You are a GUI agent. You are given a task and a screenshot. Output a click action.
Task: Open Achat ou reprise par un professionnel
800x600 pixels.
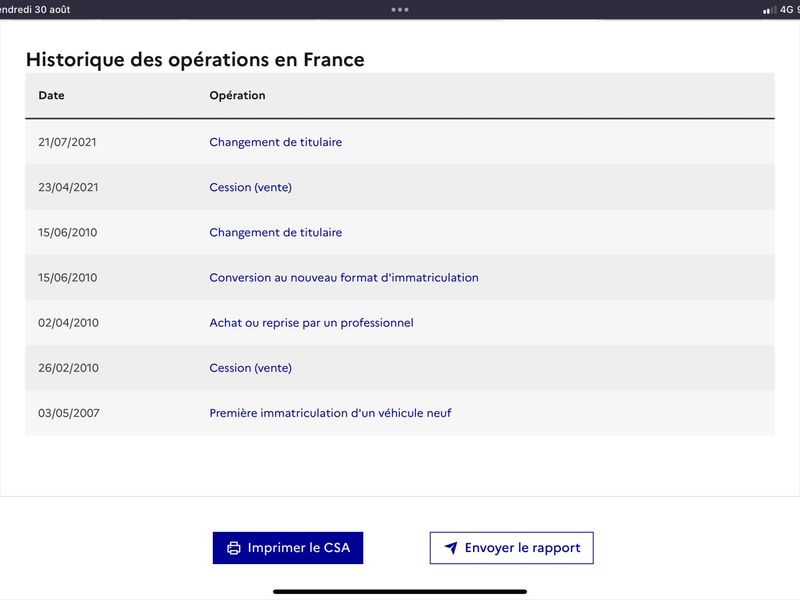tap(311, 322)
